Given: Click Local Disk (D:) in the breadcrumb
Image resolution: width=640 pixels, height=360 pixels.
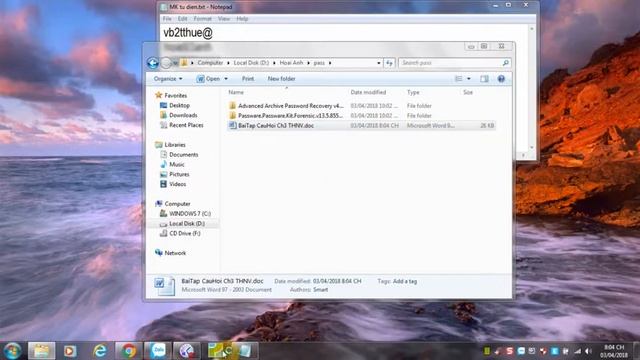Looking at the screenshot, I should coord(251,63).
